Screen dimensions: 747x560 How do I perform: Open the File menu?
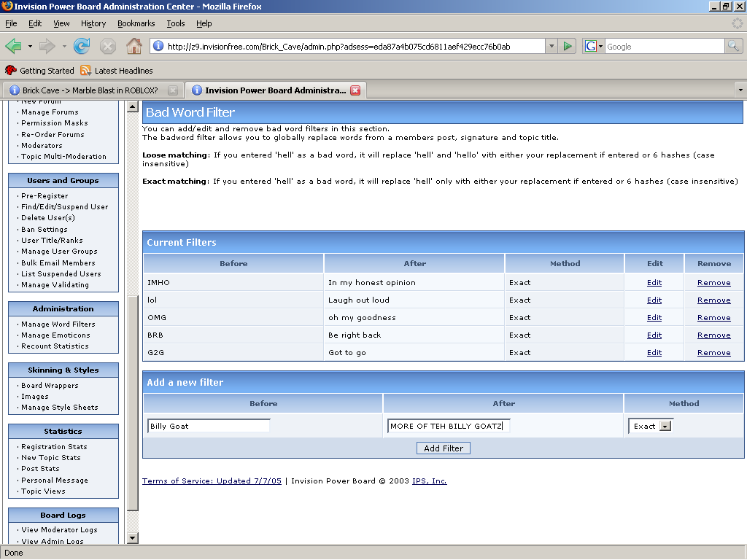[x=11, y=23]
